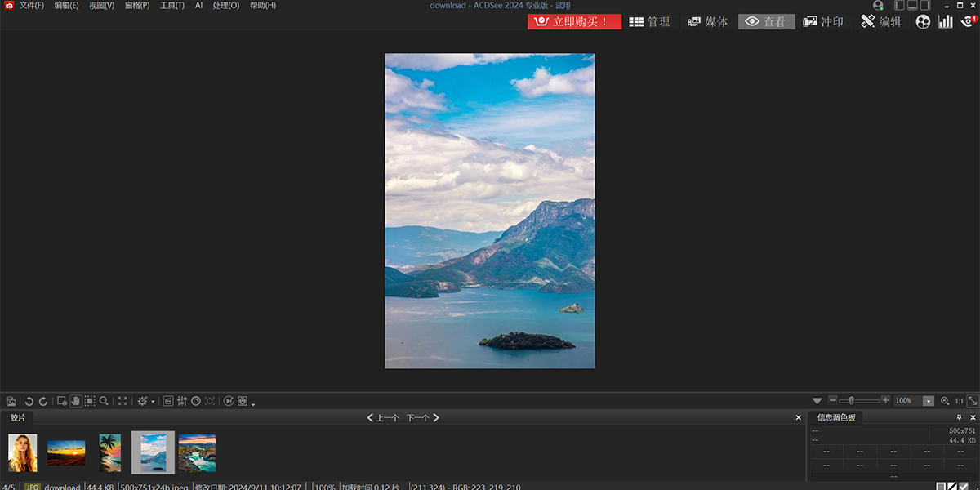
Task: Pin the 信息调色板 panel
Action: 960,417
